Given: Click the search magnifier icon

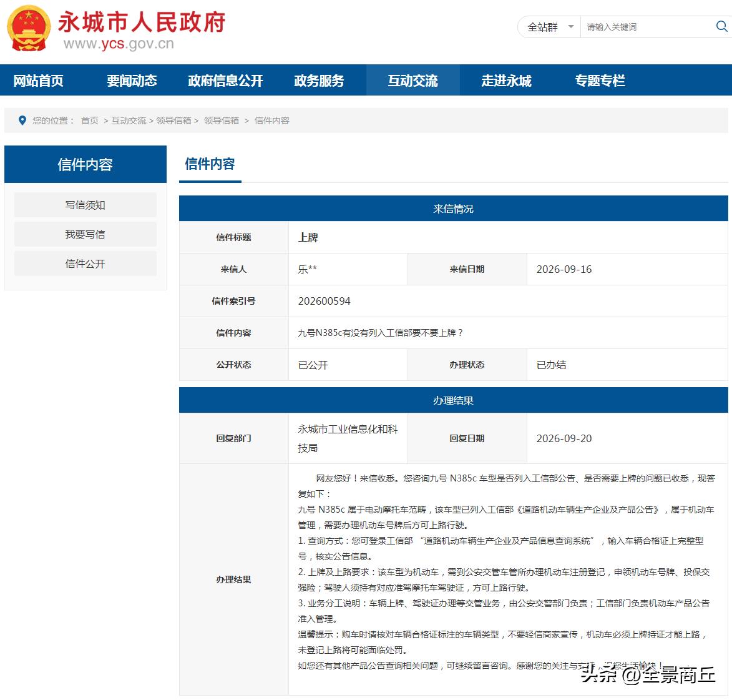Looking at the screenshot, I should [722, 27].
